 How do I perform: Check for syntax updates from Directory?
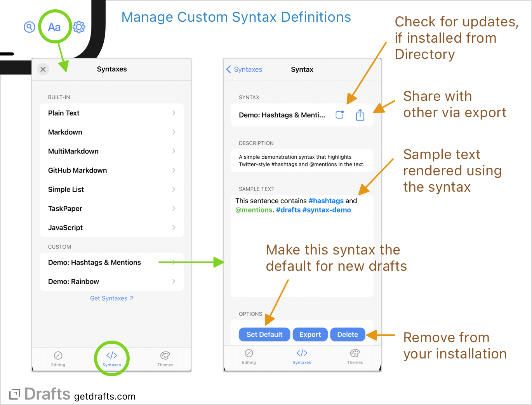click(339, 115)
